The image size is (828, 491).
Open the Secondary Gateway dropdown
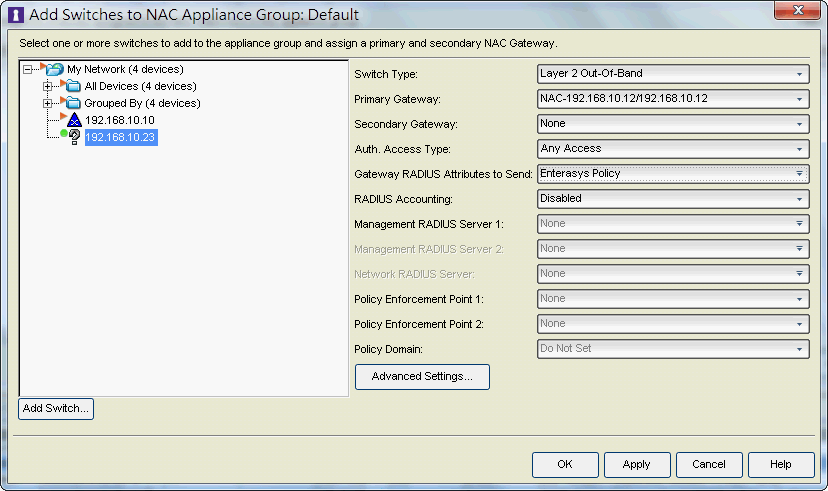click(673, 124)
